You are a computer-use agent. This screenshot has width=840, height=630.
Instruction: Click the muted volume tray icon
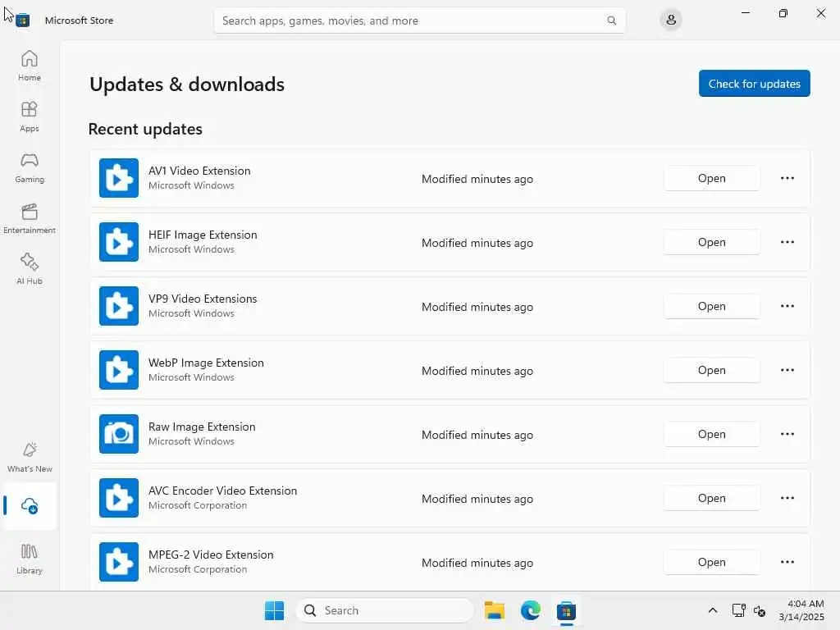759,610
